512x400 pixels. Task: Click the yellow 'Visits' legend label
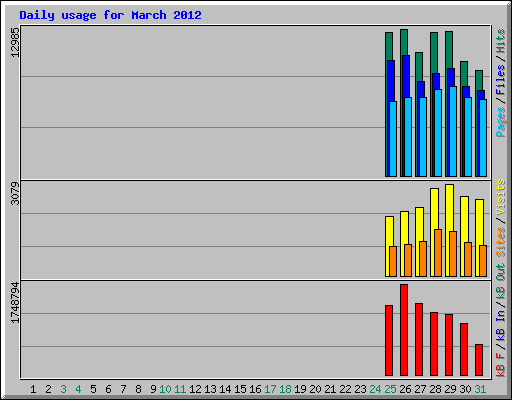500,197
